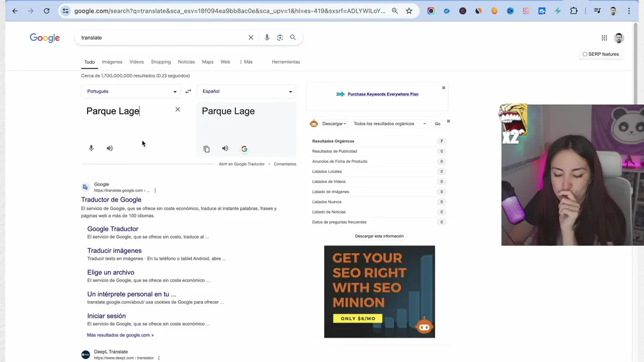Open Un intérprete personal en tu sitelink
Screen dimensions: 644x362
point(132,294)
